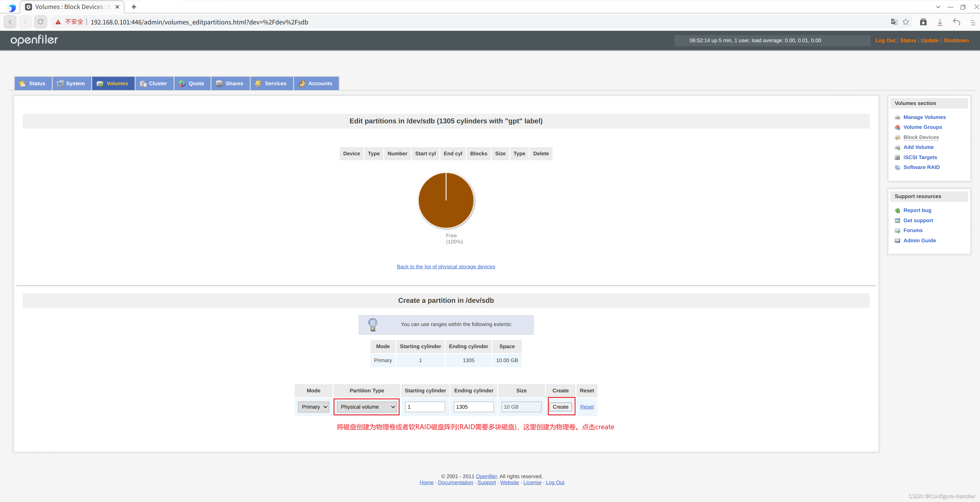Select the Get support icon

[x=898, y=220]
